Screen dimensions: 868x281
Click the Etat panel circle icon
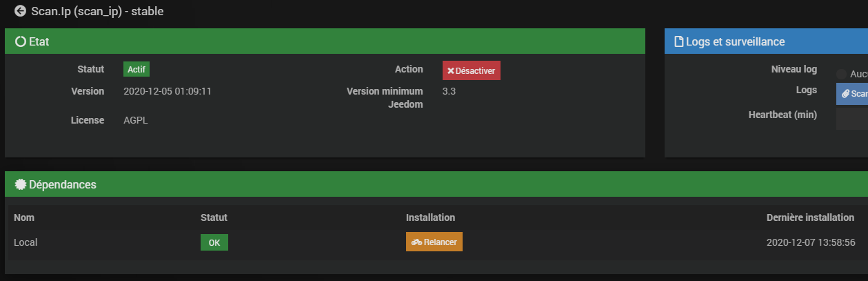(21, 41)
